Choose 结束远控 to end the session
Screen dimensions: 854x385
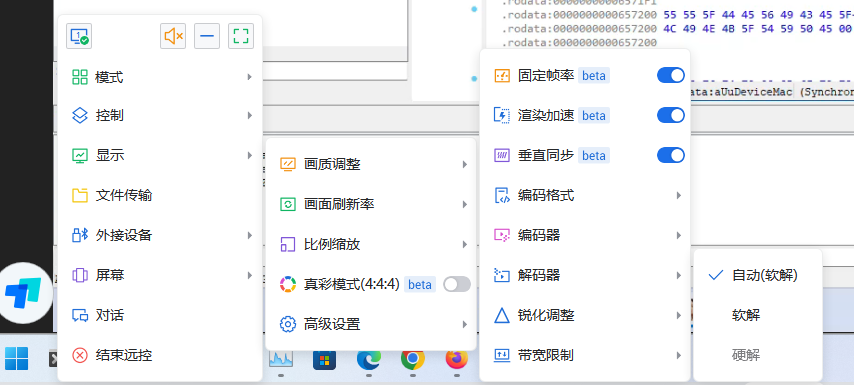(x=160, y=356)
